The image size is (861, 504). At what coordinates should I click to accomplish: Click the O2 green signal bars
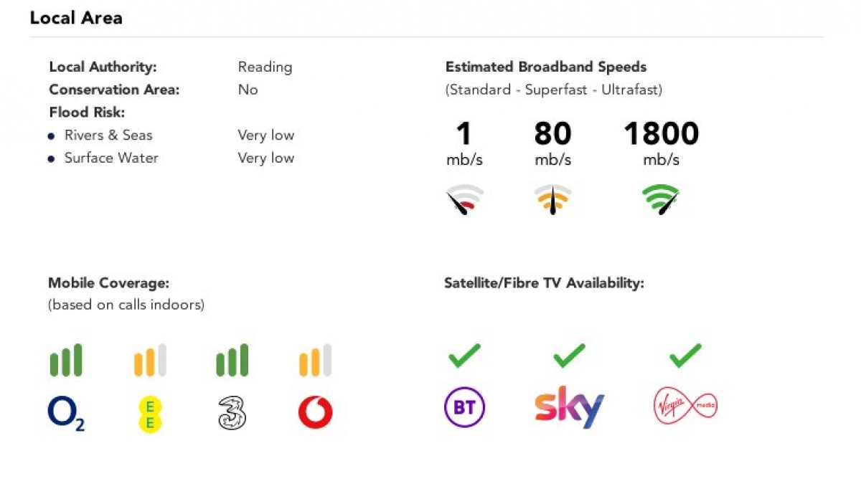(66, 361)
